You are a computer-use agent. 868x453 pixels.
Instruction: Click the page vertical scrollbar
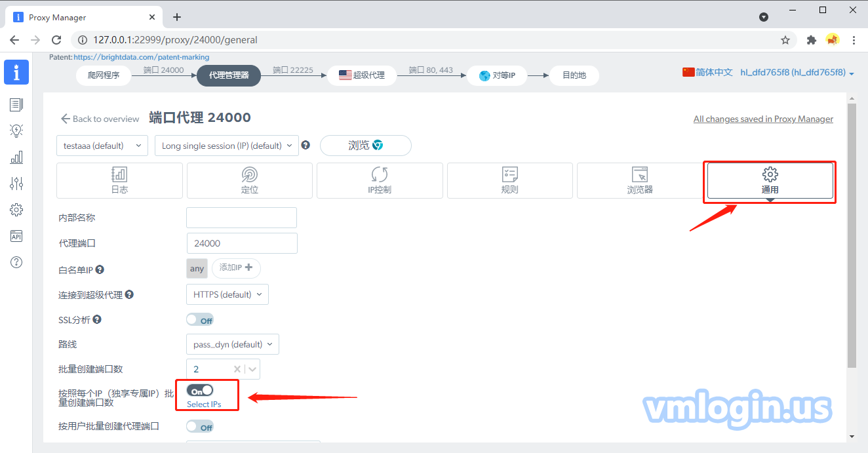tap(852, 236)
